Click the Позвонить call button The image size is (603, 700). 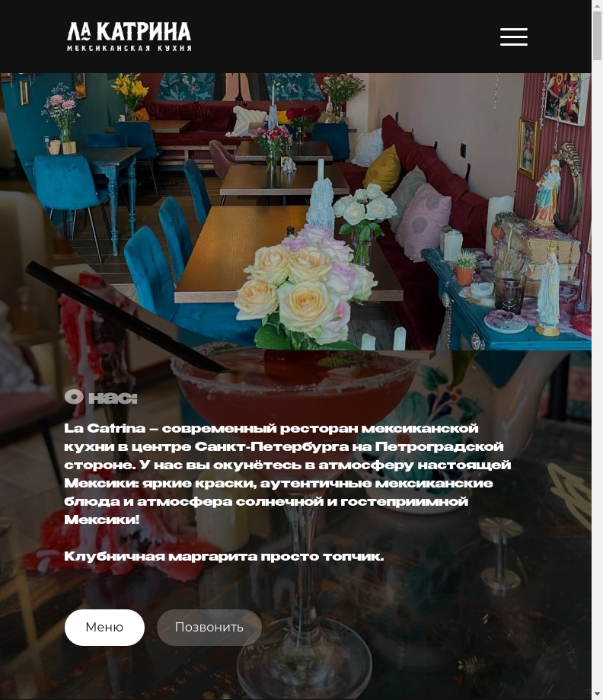click(209, 627)
